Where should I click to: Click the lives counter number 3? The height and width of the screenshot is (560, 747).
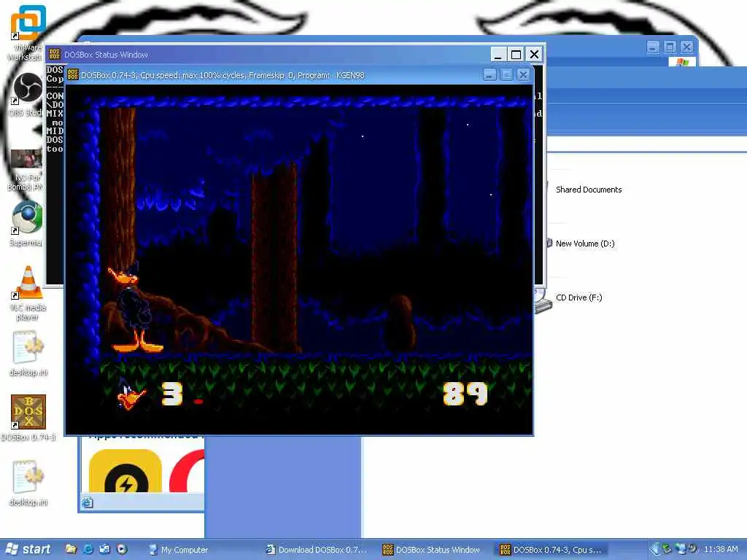click(x=172, y=394)
